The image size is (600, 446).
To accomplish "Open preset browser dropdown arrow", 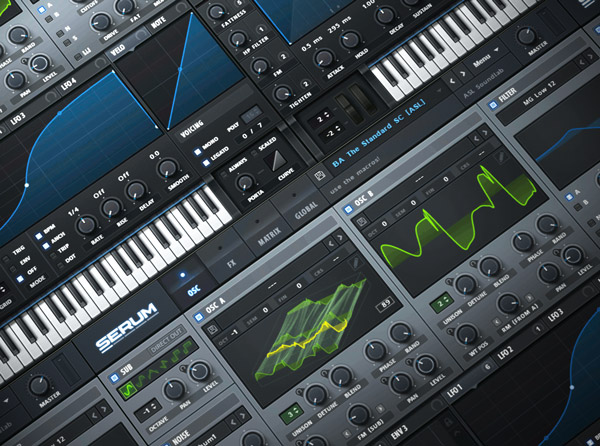I will 439,91.
